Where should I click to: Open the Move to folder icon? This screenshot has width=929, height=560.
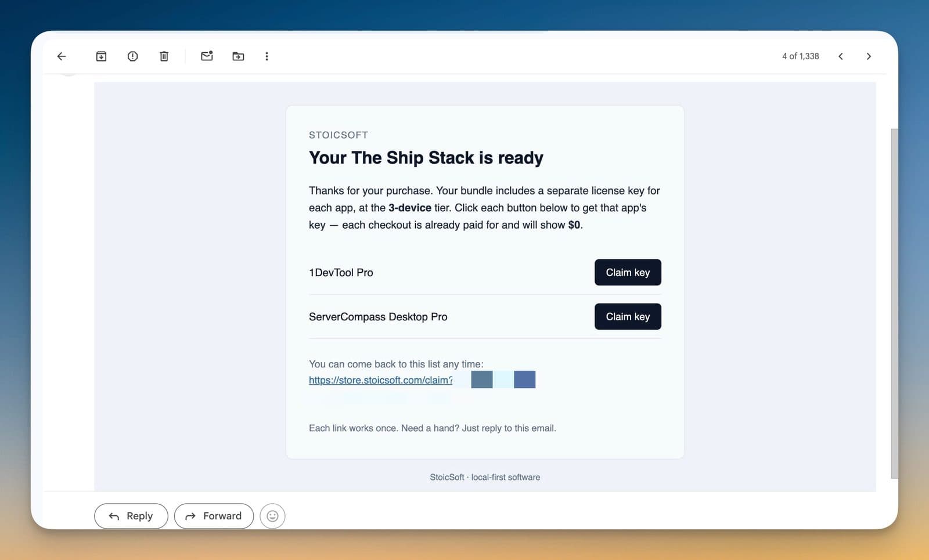pos(238,56)
